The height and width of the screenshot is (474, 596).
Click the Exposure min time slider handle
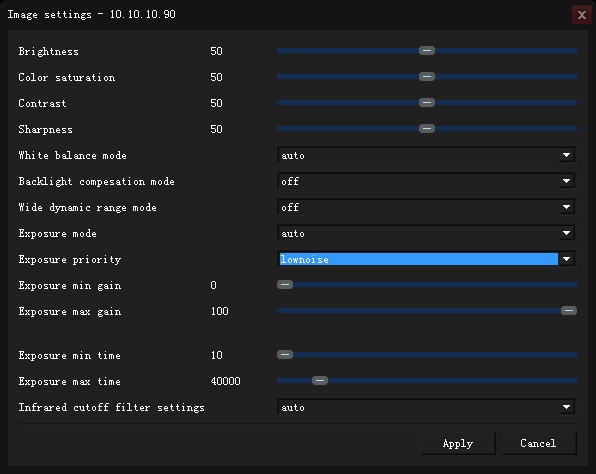[x=285, y=355]
